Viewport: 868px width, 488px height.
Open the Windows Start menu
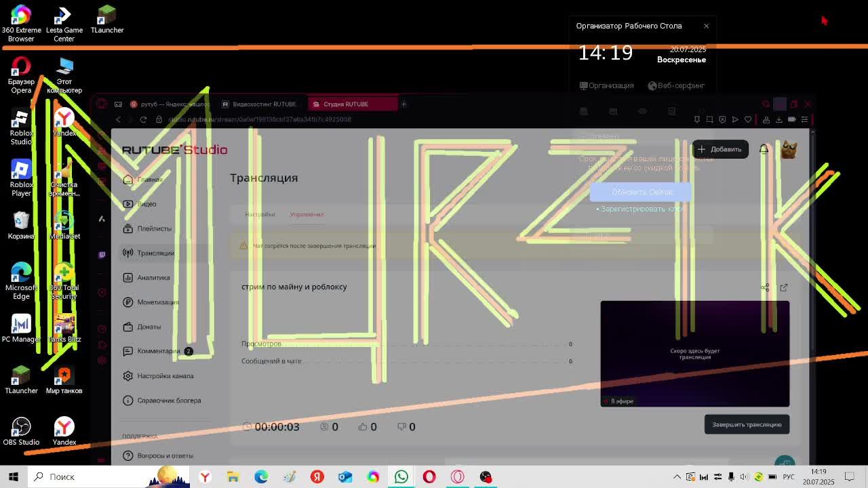14,476
